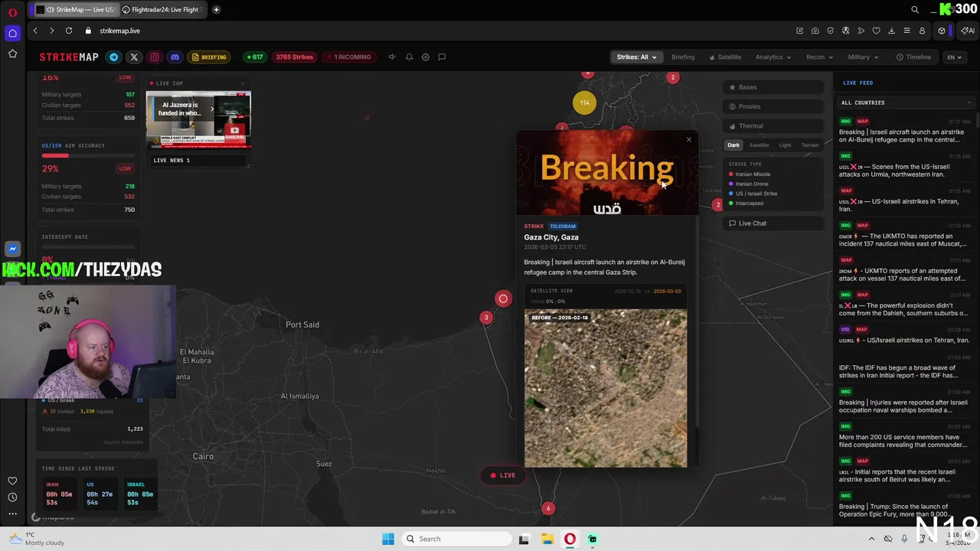This screenshot has width=980, height=551.
Task: Open Opera downloads icon
Action: (x=891, y=31)
